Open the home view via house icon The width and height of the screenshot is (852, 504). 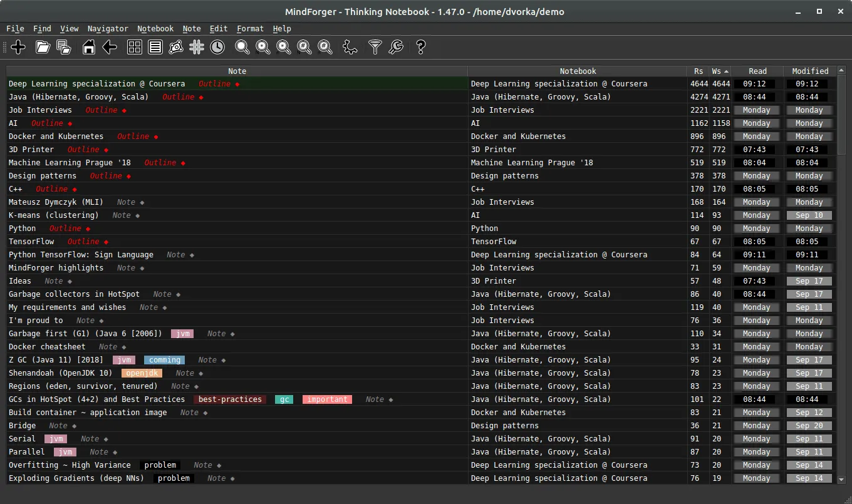(89, 47)
